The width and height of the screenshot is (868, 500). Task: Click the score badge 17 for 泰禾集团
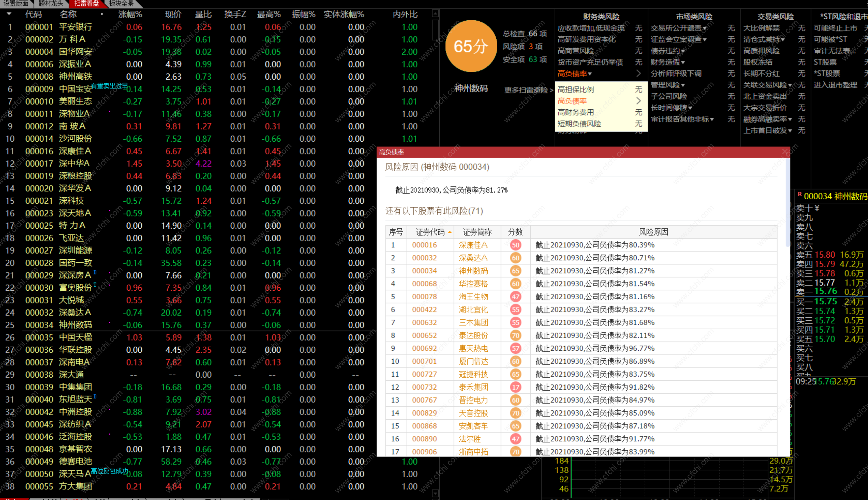pos(515,387)
